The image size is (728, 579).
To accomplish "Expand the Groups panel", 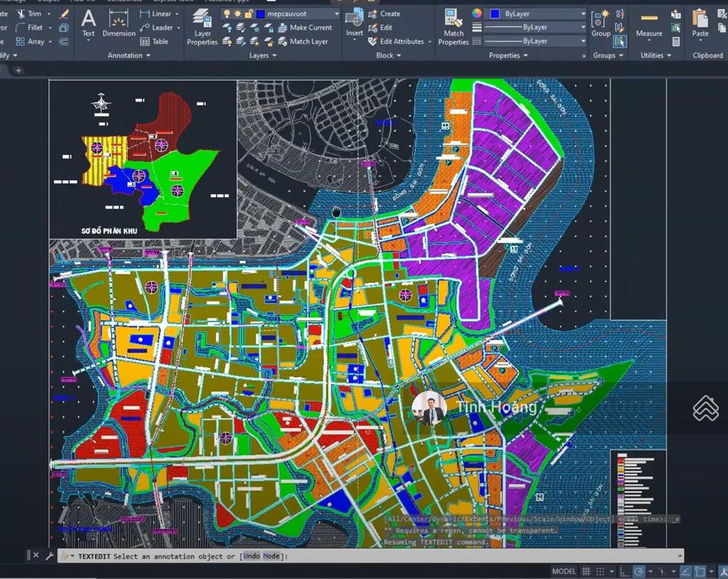I will pos(608,55).
